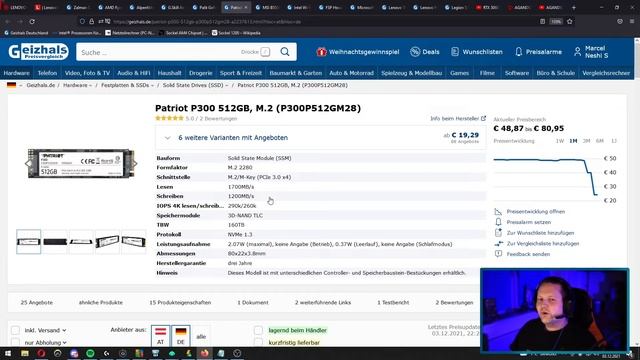Toggle lagernd beim Händler checkbox
Viewport: 640px width, 360px height.
pos(258,330)
